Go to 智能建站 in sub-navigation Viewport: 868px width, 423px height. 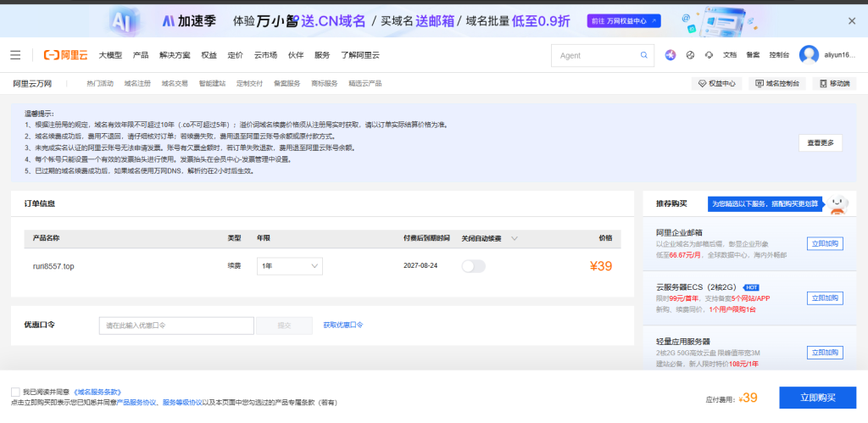(x=212, y=84)
